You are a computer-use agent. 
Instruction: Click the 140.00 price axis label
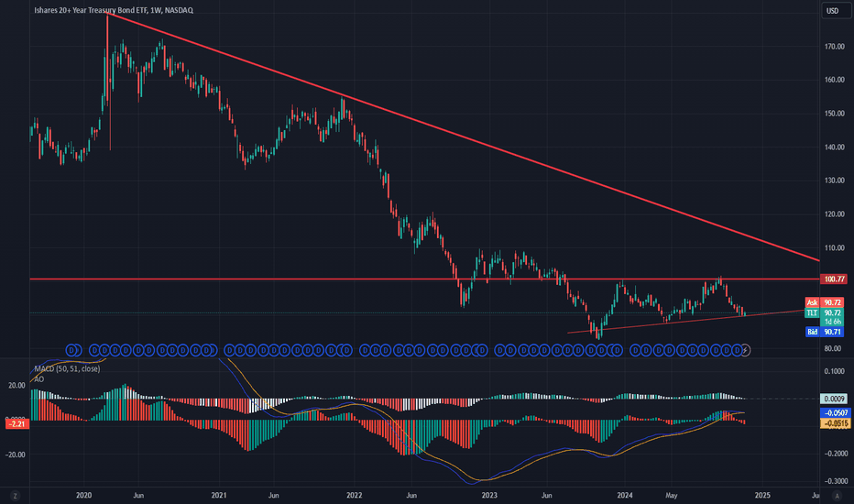(x=834, y=148)
